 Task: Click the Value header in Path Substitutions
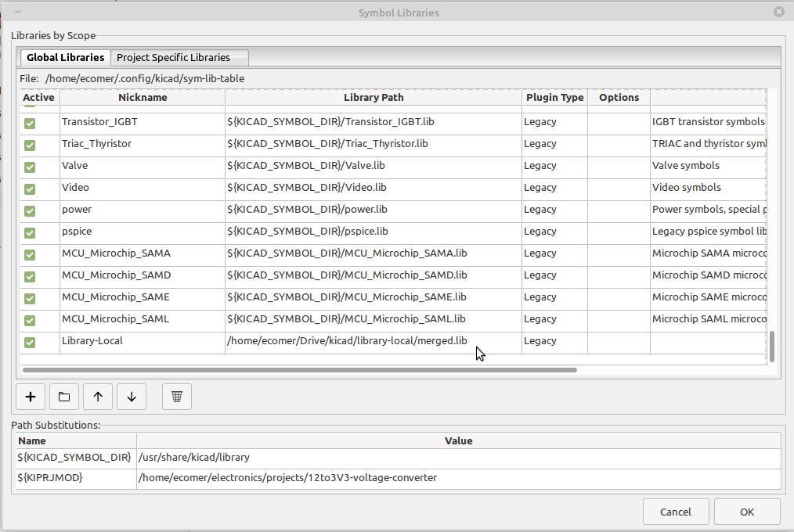click(459, 441)
